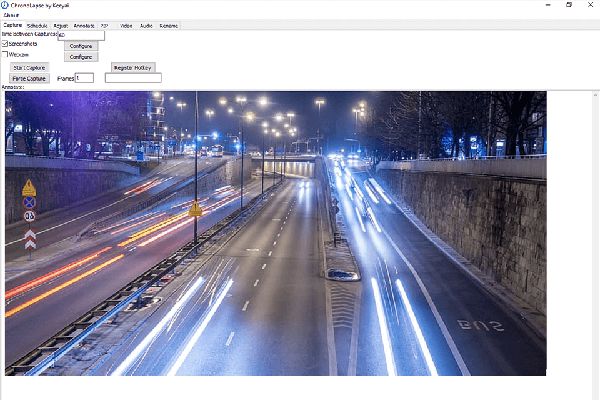Viewport: 600px width, 400px height.
Task: Click the Chronolapse clock app icon
Action: point(5,5)
